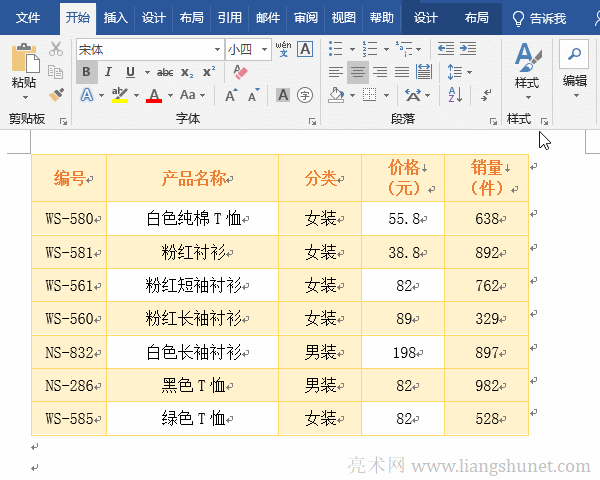
Task: Grow font size with larger A icon
Action: click(231, 95)
